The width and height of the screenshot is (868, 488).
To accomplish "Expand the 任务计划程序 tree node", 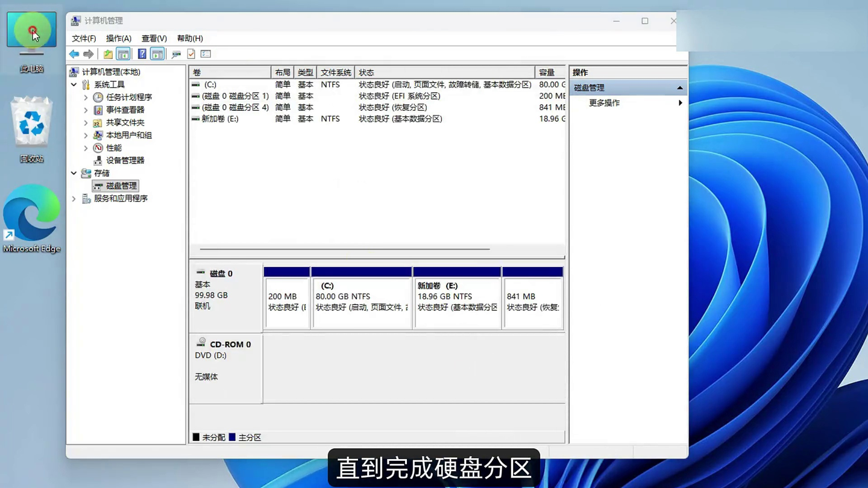I will pos(86,97).
